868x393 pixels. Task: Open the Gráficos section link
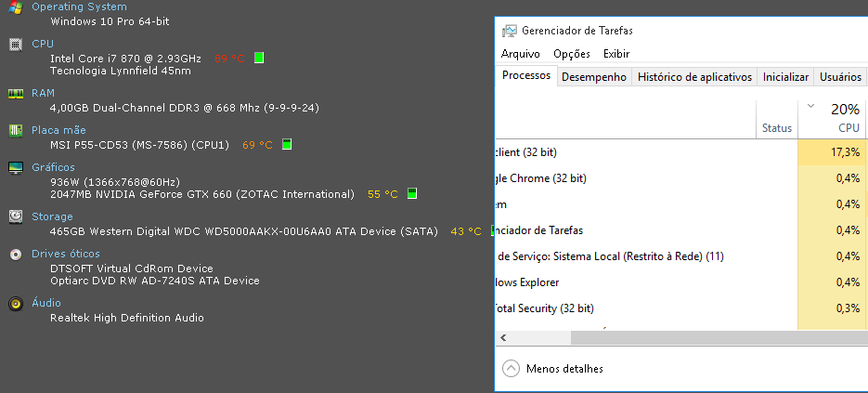(53, 167)
